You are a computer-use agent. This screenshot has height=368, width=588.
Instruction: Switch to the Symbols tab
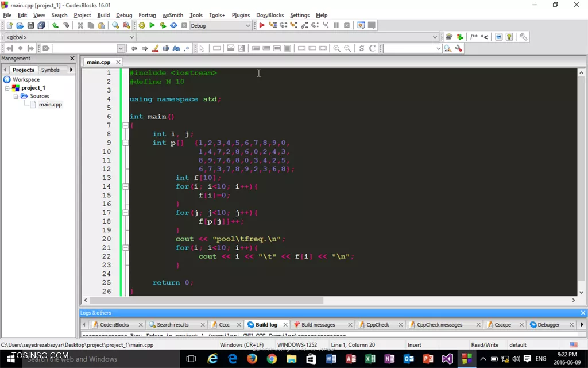[51, 70]
